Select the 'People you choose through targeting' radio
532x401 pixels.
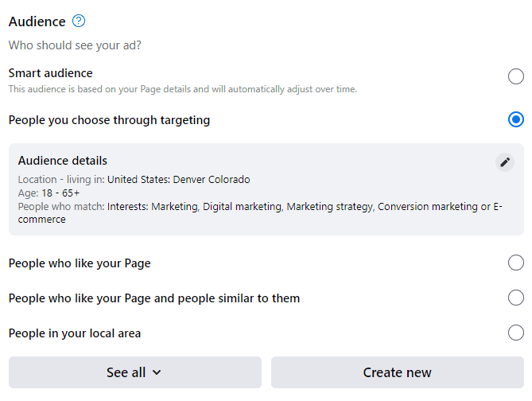pos(516,119)
